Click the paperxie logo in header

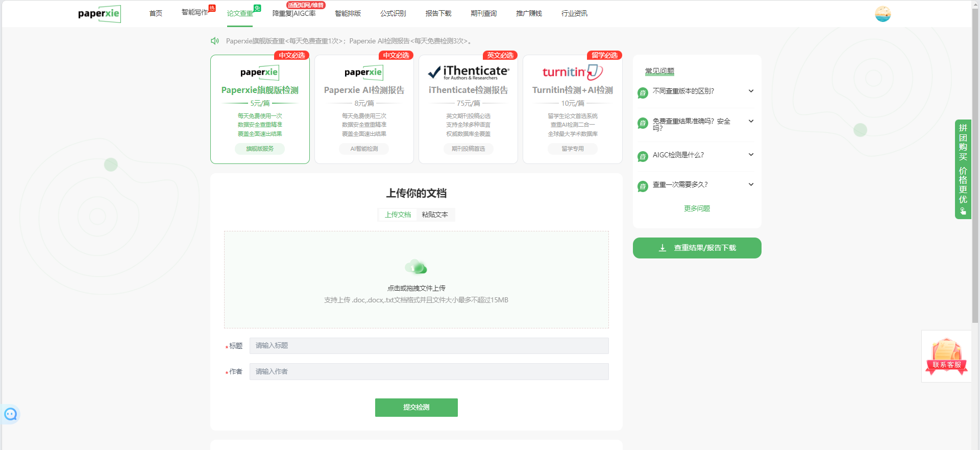(x=99, y=14)
